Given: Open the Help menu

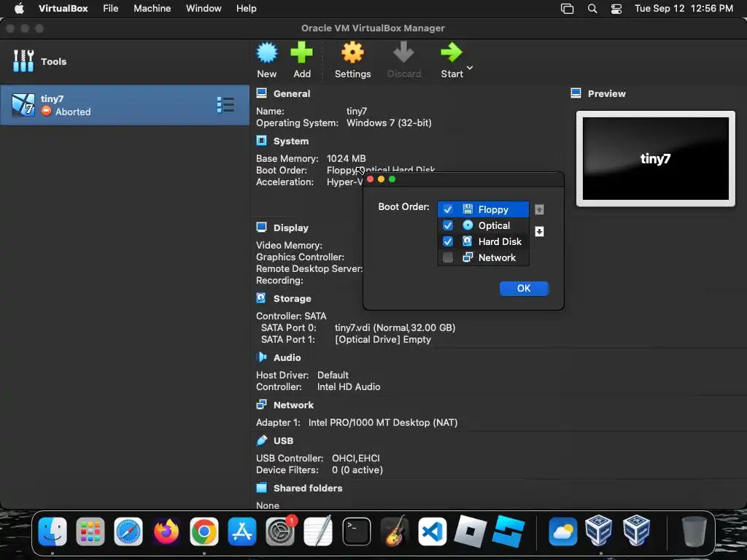Looking at the screenshot, I should (x=247, y=8).
